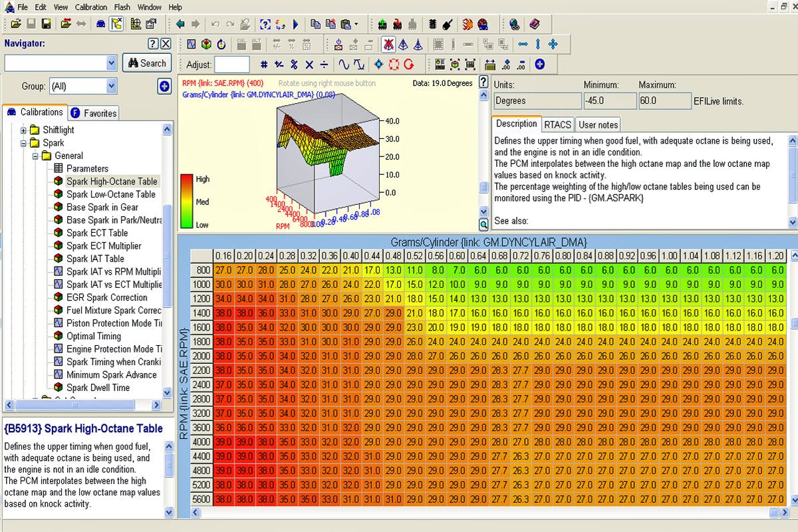Image resolution: width=798 pixels, height=532 pixels.
Task: Click the sine wave smoothing icon
Action: (344, 65)
